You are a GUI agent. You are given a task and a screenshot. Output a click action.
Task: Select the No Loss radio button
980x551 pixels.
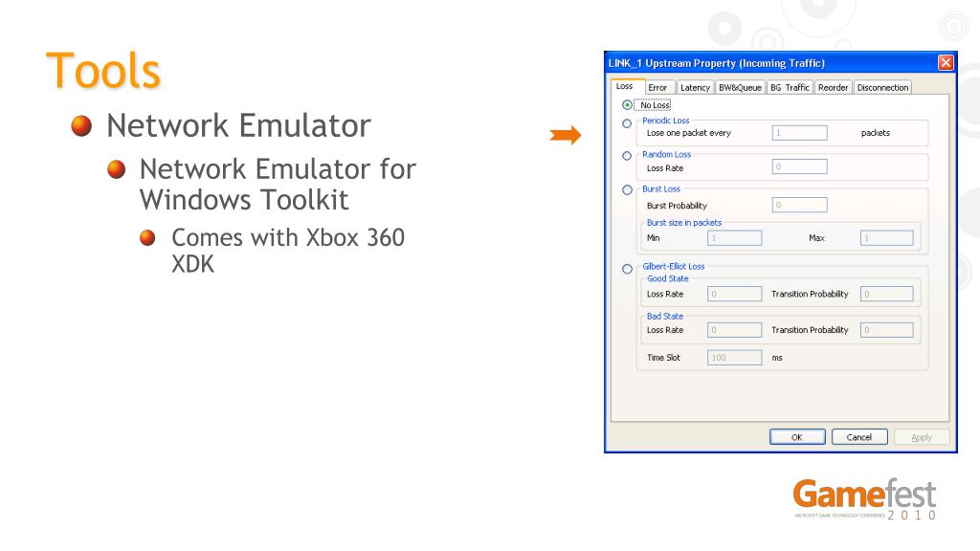pos(627,105)
